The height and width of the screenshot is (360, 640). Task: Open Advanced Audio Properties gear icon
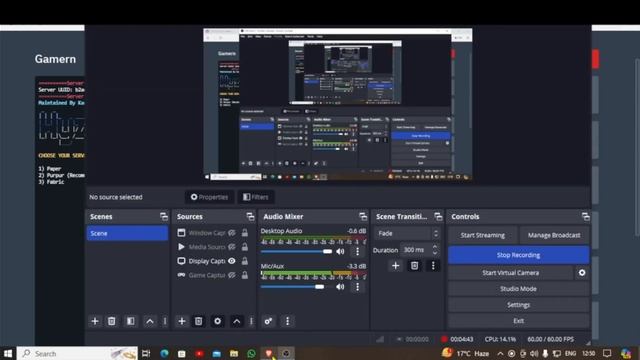coord(268,321)
